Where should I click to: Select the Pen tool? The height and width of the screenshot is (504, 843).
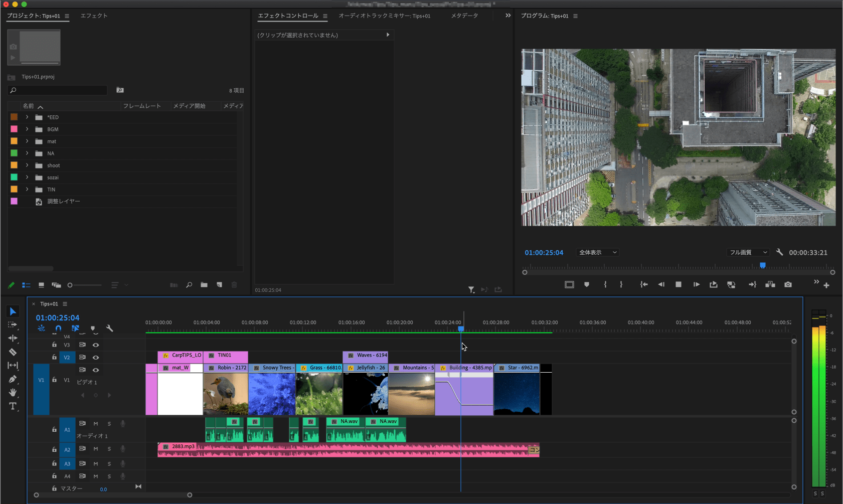coord(13,379)
